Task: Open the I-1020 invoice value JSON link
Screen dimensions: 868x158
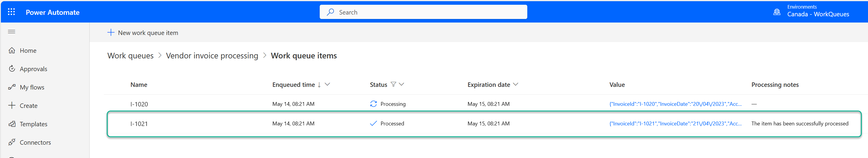Action: click(675, 104)
